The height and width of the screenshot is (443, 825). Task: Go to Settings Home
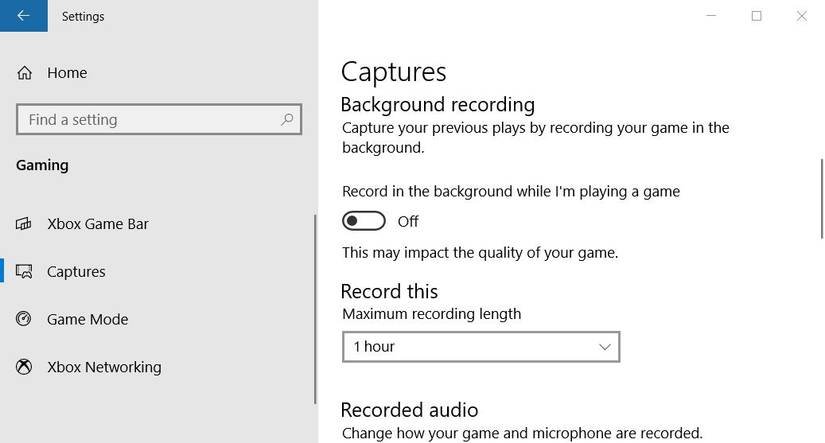tap(67, 73)
